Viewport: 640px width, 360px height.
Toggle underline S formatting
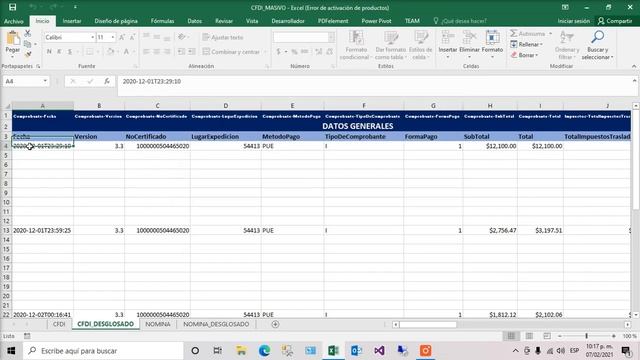pyautogui.click(x=70, y=51)
